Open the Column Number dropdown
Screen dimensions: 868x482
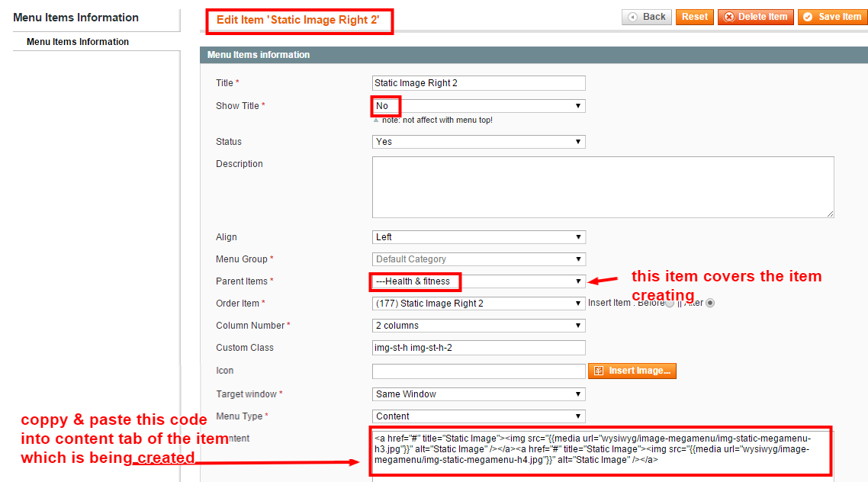[479, 326]
